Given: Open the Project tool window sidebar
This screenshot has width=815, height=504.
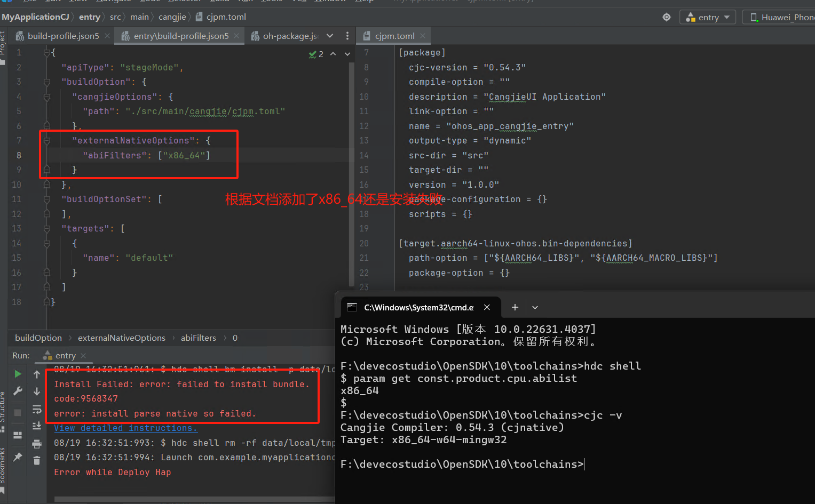Looking at the screenshot, I should point(3,47).
